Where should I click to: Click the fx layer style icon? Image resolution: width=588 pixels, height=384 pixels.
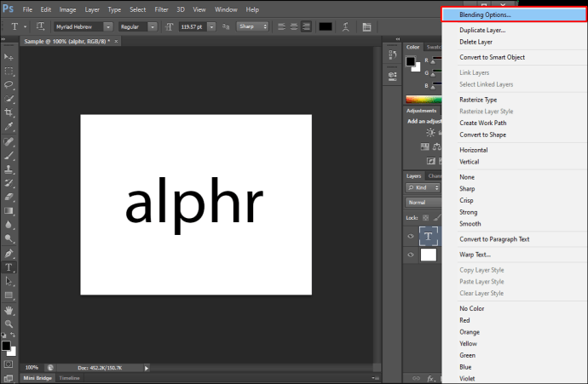430,379
